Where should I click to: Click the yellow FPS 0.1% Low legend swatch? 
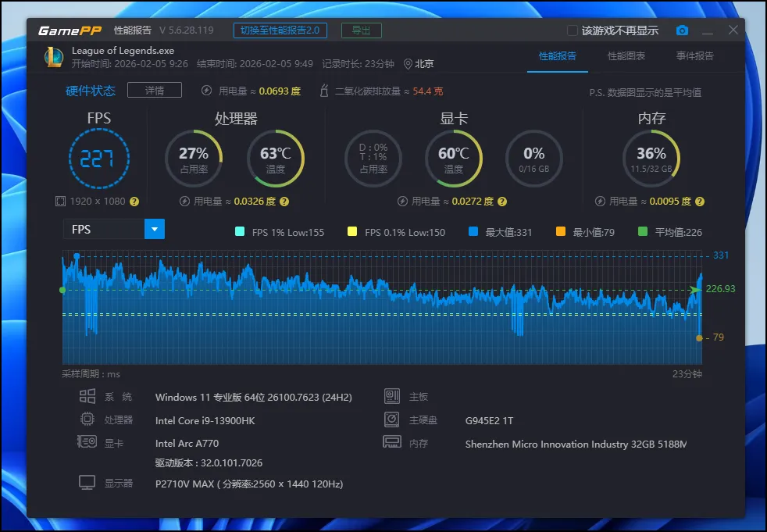(351, 231)
